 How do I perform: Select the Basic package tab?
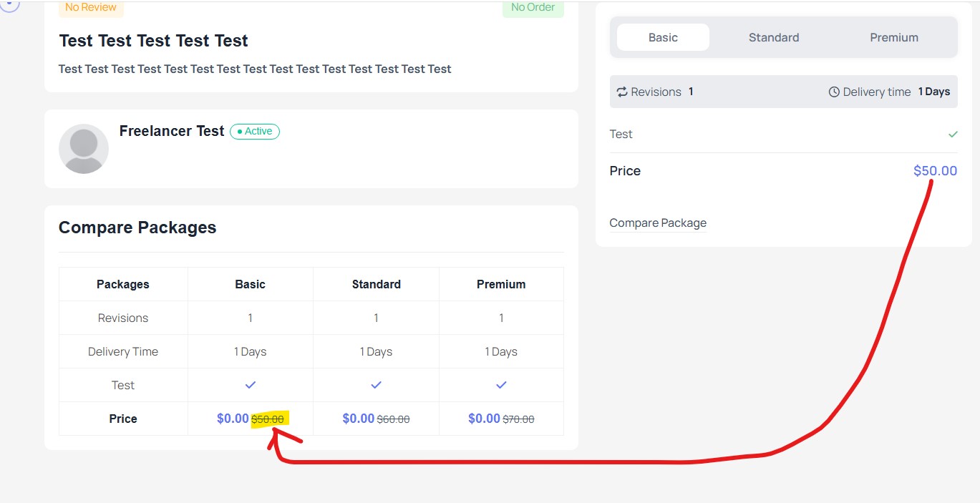pos(663,38)
